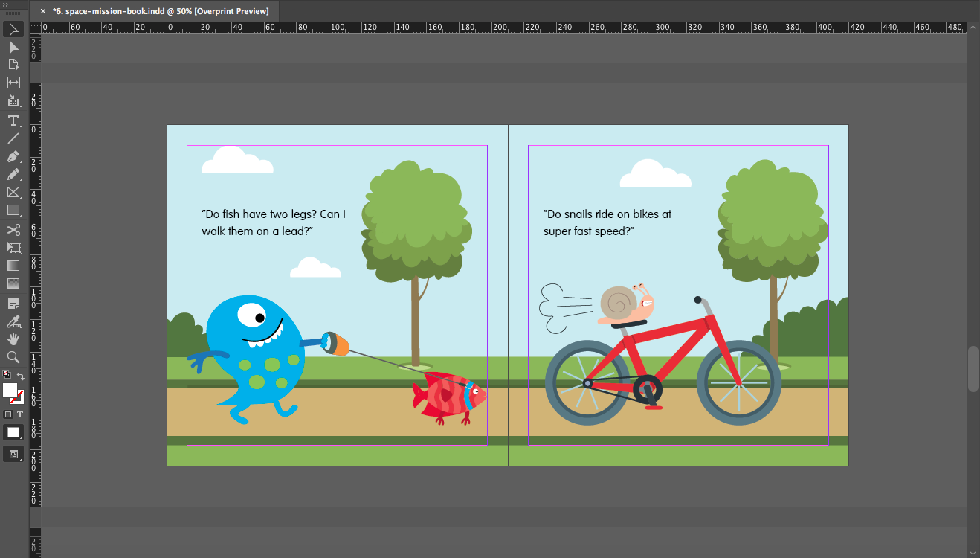Choose the Rectangle Frame tool
Screen dimensions: 980x558
pyautogui.click(x=13, y=193)
